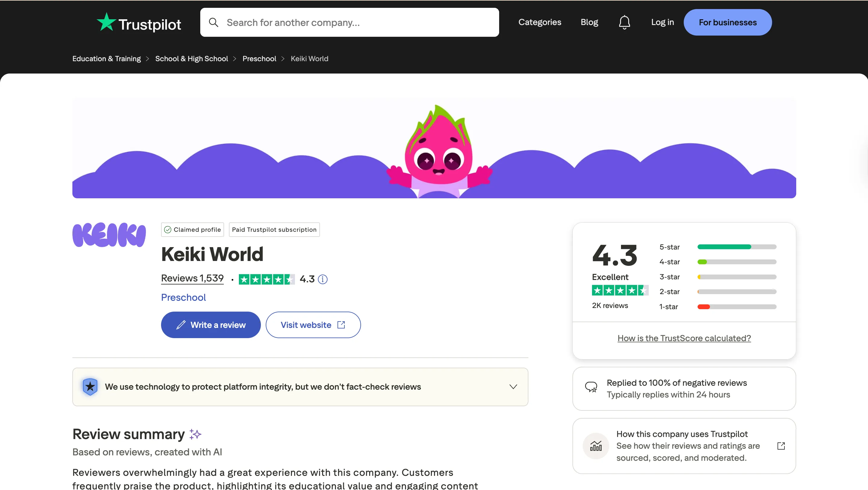Viewport: 868px width, 490px height.
Task: Open the Categories menu
Action: pos(540,22)
